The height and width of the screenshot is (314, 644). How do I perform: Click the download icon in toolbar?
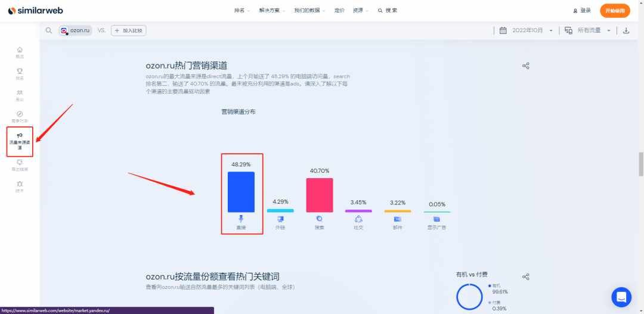[626, 30]
